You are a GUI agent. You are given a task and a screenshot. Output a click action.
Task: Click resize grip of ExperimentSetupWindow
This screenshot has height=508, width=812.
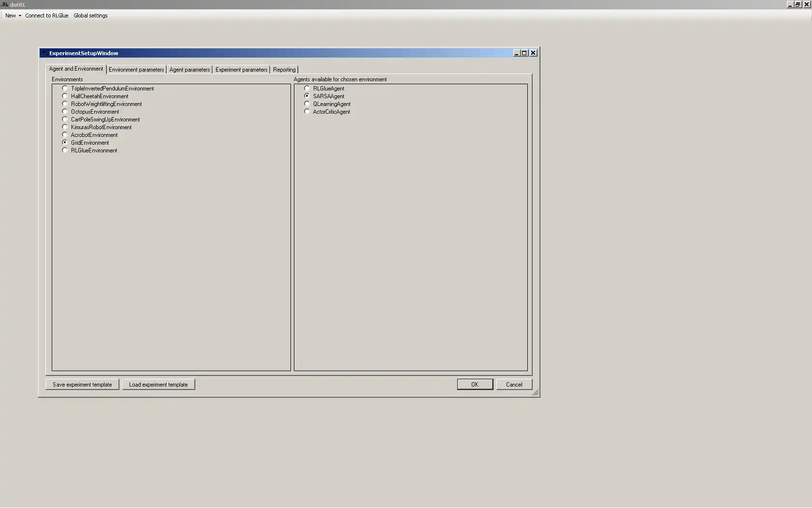[536, 393]
